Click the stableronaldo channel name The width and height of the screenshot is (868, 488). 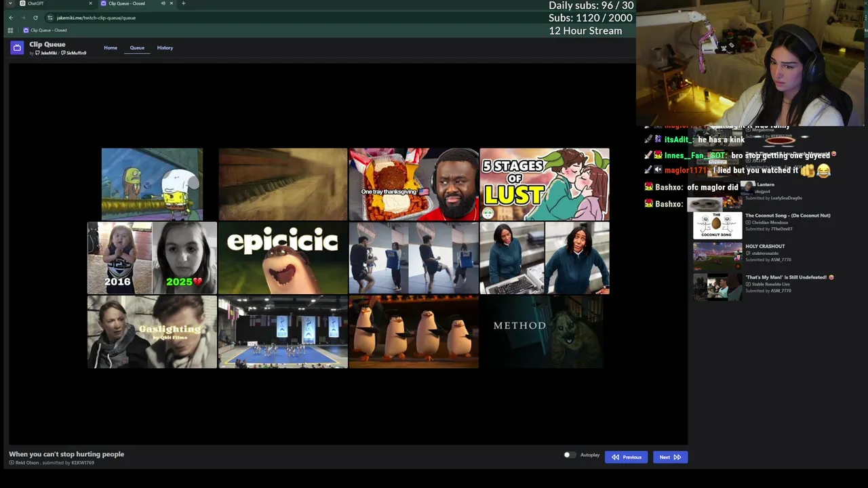tap(765, 253)
